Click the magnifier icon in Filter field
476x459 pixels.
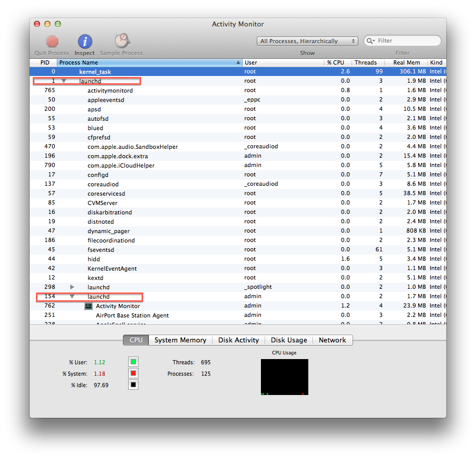click(370, 41)
